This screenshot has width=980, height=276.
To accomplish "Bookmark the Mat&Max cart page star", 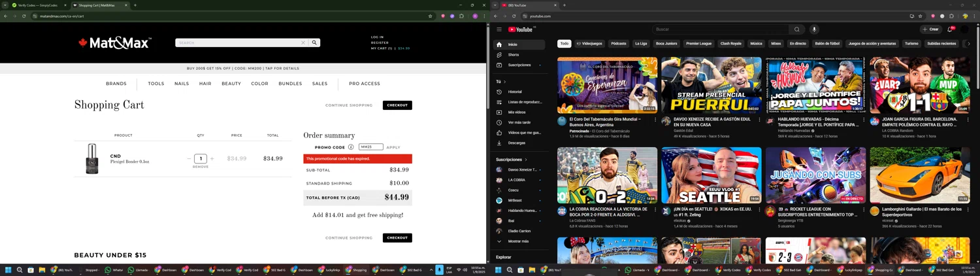I will (x=430, y=16).
